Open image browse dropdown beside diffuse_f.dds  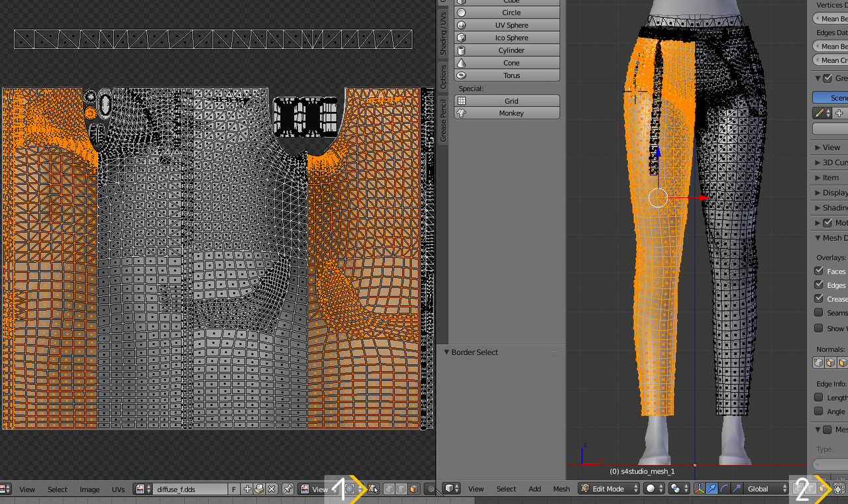(142, 489)
